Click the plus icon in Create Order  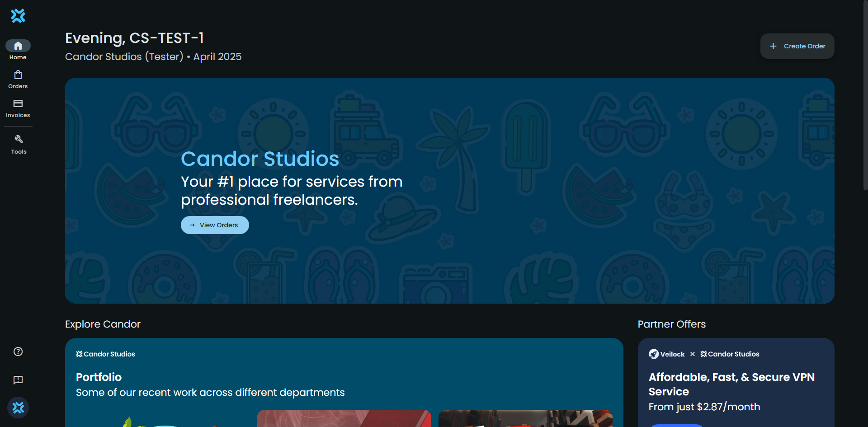[773, 46]
